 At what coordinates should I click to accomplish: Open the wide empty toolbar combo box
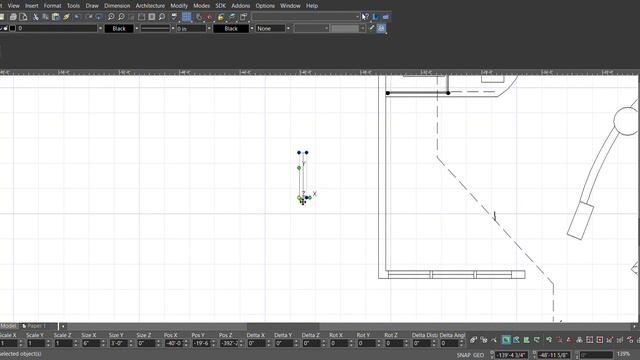pos(305,17)
